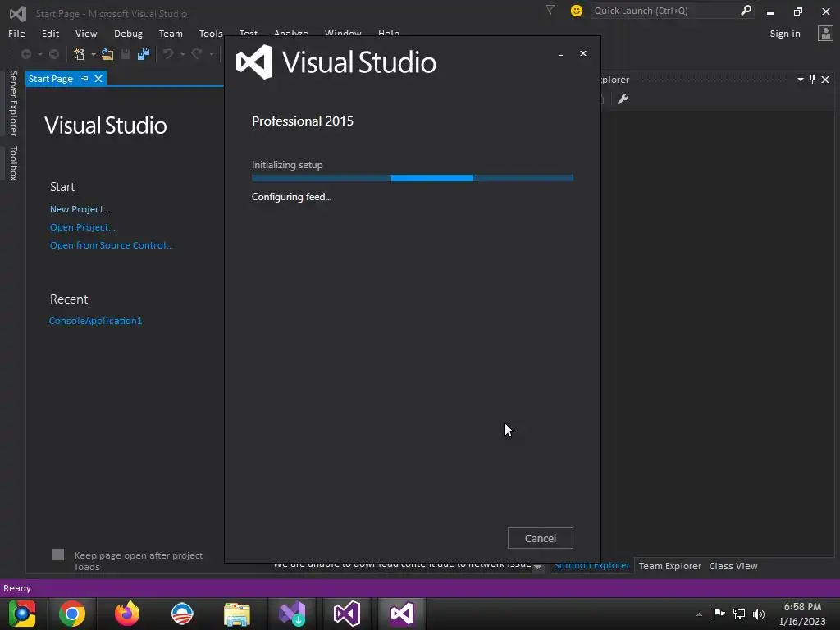Open the Debug menu
840x630 pixels.
[128, 33]
